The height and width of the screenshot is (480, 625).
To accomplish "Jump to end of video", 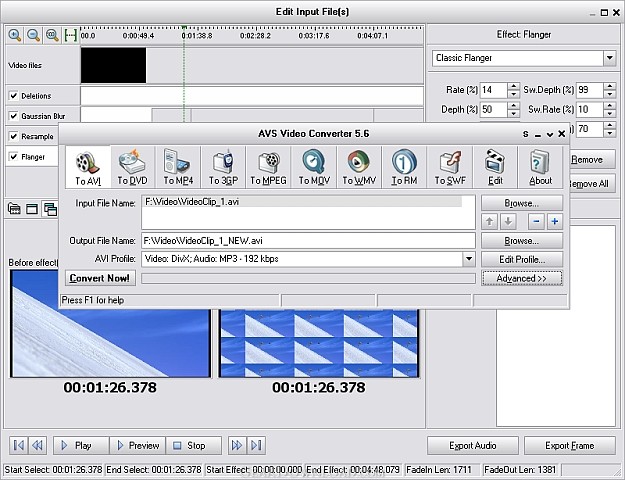I will pos(256,445).
